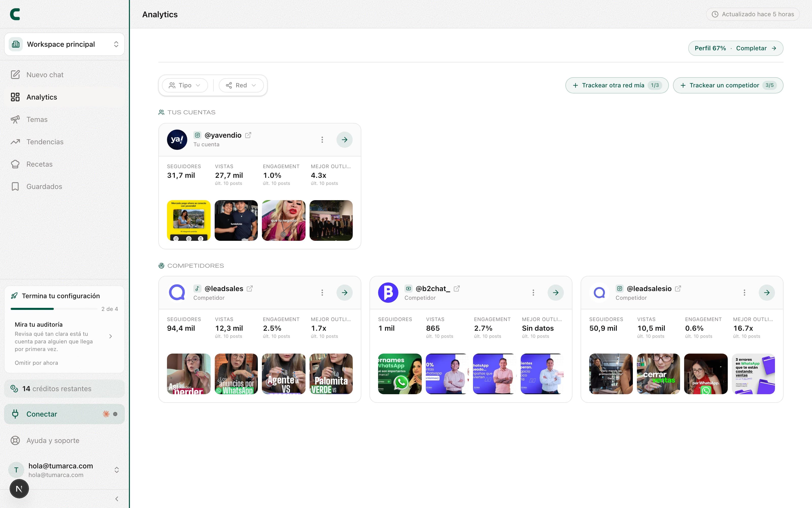Screen dimensions: 812x508
Task: Click setup progress bar 2 de 4
Action: point(54,309)
